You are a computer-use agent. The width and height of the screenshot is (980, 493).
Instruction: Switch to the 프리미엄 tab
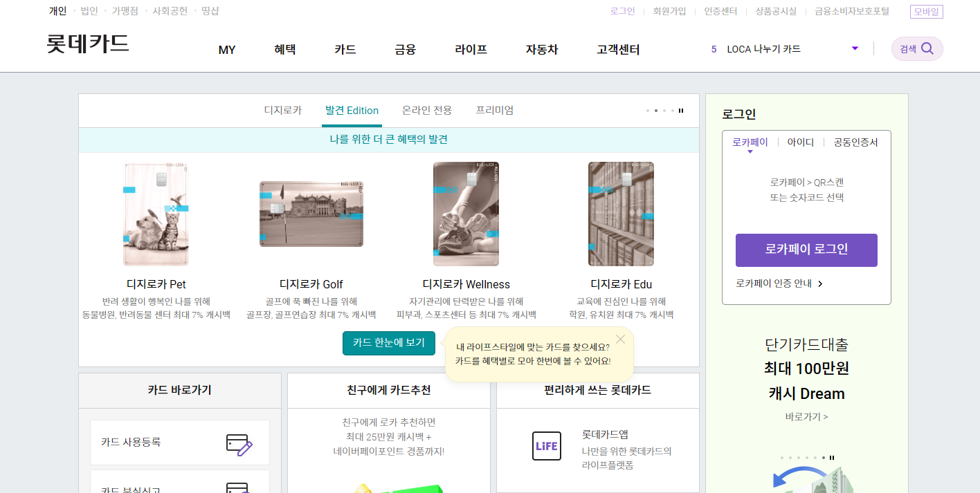[495, 110]
